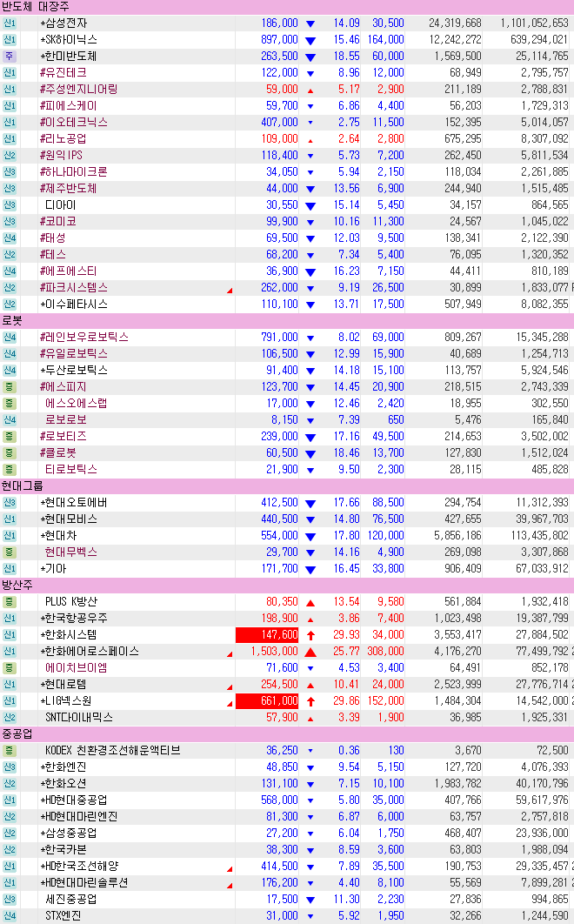Image resolution: width=574 pixels, height=924 pixels.
Task: Open the #하나마이크론 stock name
Action: coord(74,171)
